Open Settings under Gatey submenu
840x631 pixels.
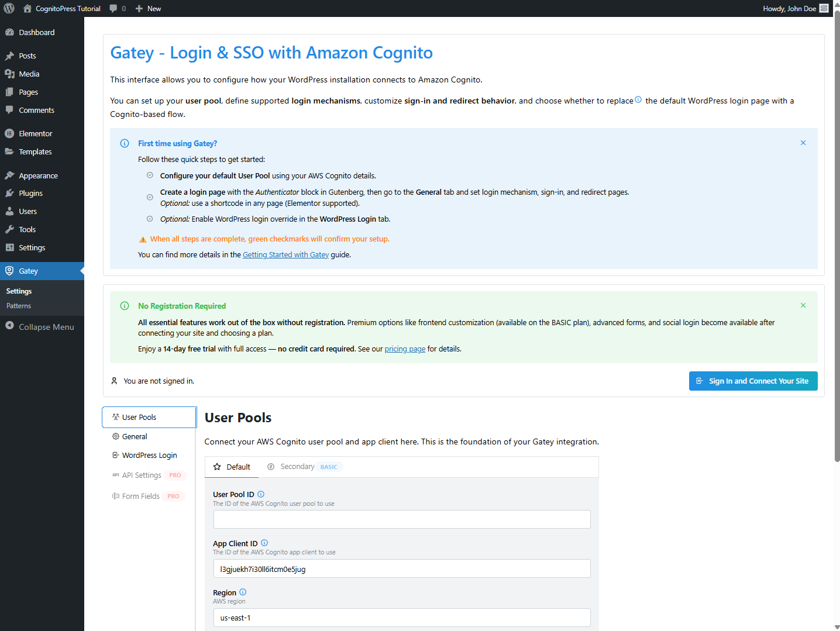tap(19, 291)
